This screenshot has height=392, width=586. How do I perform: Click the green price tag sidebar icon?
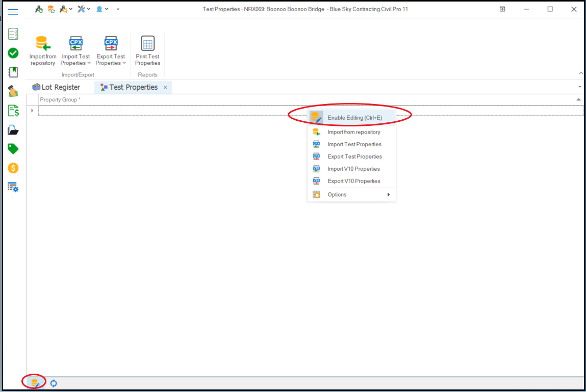pos(13,149)
